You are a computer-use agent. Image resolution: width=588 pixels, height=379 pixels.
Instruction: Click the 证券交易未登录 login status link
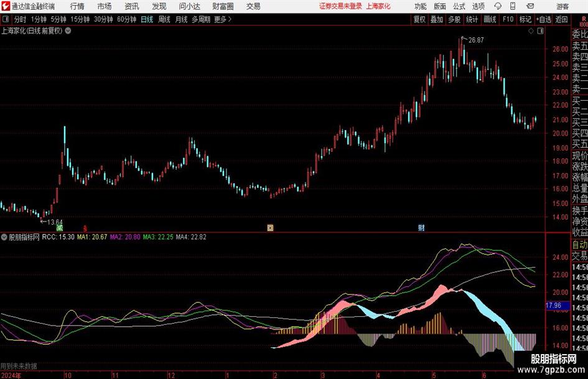(x=340, y=6)
